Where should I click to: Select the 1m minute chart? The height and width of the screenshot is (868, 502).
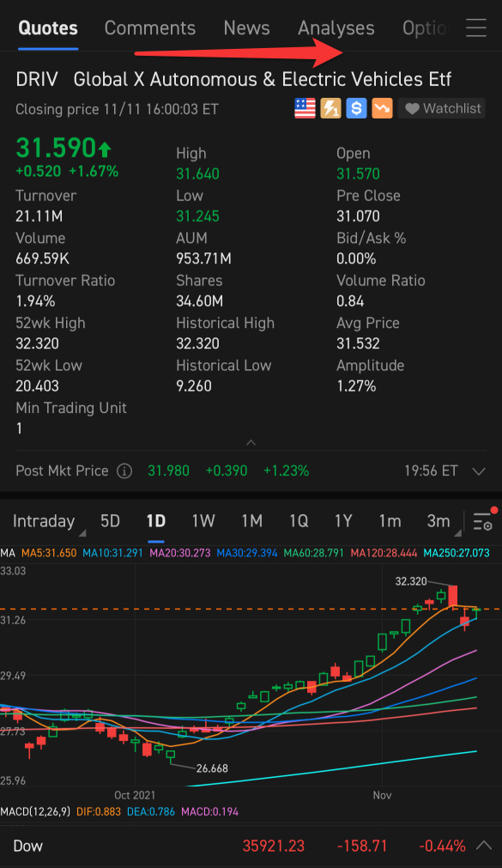pyautogui.click(x=390, y=521)
